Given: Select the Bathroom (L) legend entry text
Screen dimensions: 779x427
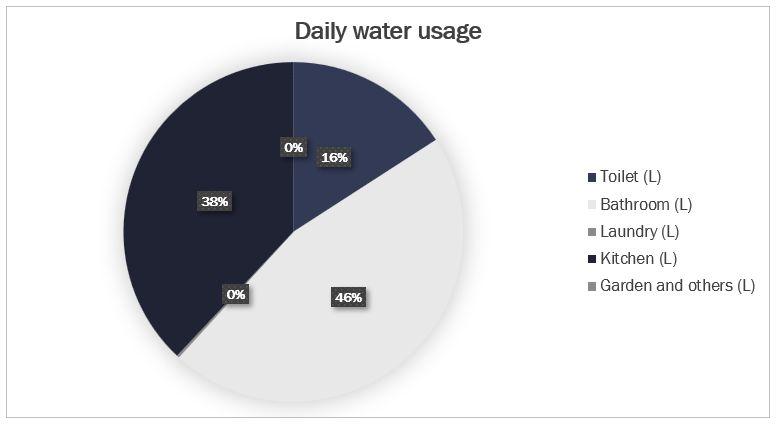Looking at the screenshot, I should pyautogui.click(x=646, y=204).
